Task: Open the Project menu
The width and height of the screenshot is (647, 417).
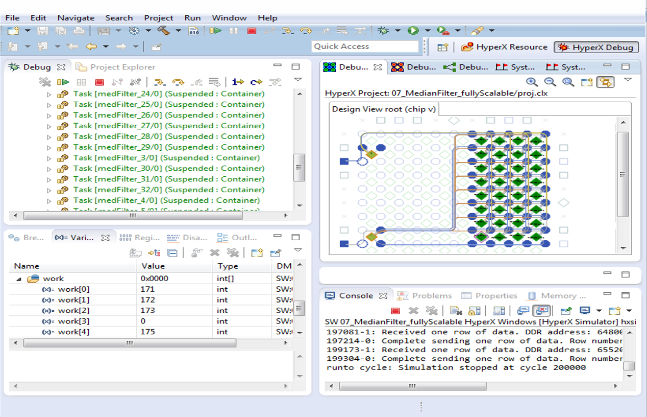Action: coord(158,18)
